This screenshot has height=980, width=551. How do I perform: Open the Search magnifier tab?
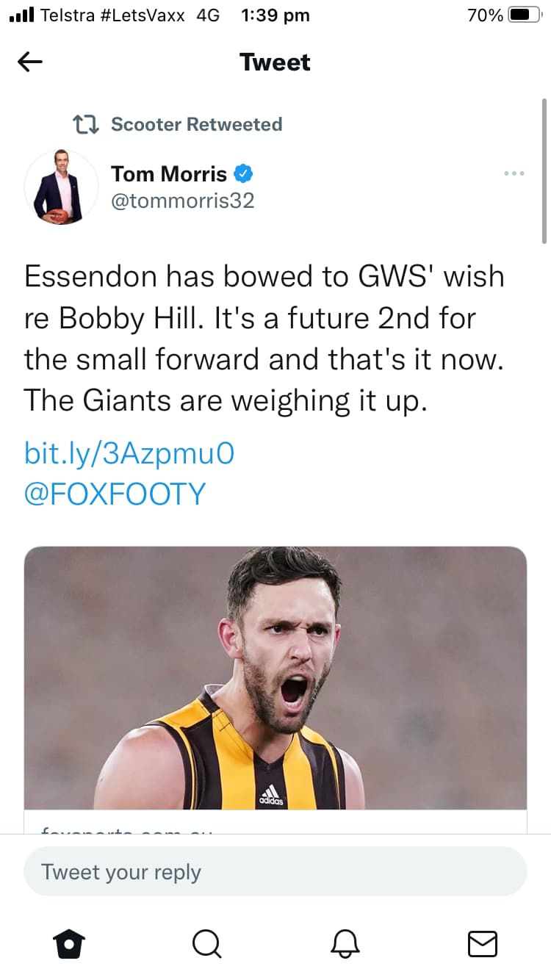pyautogui.click(x=206, y=943)
